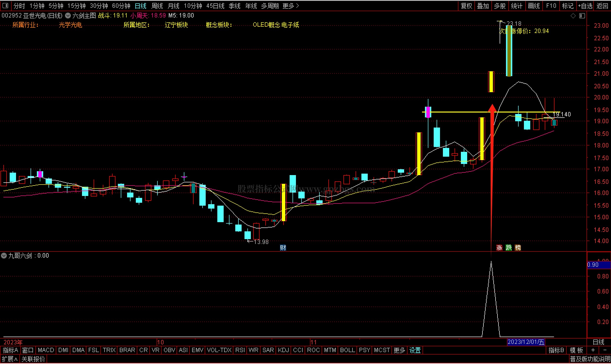The image size is (611, 364).
Task: Click the minus zoom-out button
Action: pos(605,350)
